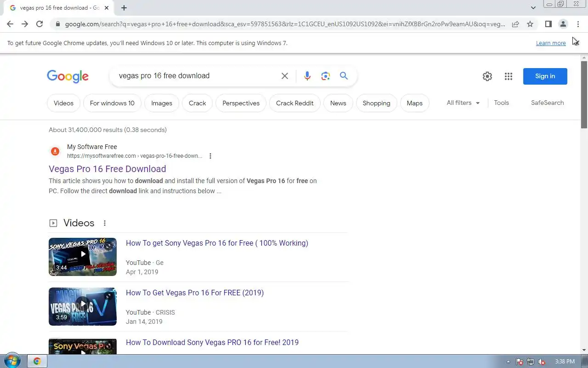
Task: Search by image with Google Lens
Action: point(326,76)
